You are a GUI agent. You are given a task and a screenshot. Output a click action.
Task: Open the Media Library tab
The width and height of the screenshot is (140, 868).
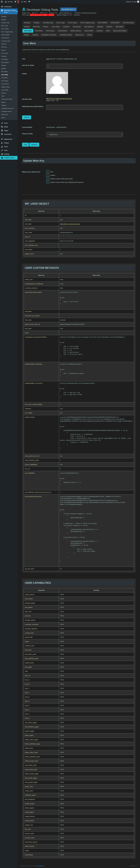point(76,31)
